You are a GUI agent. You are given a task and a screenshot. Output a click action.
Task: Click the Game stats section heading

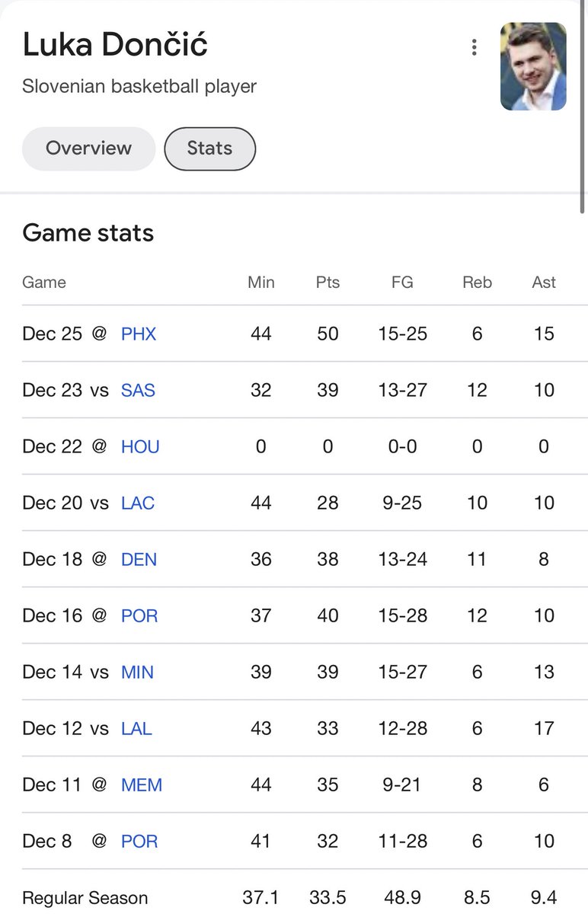point(88,232)
